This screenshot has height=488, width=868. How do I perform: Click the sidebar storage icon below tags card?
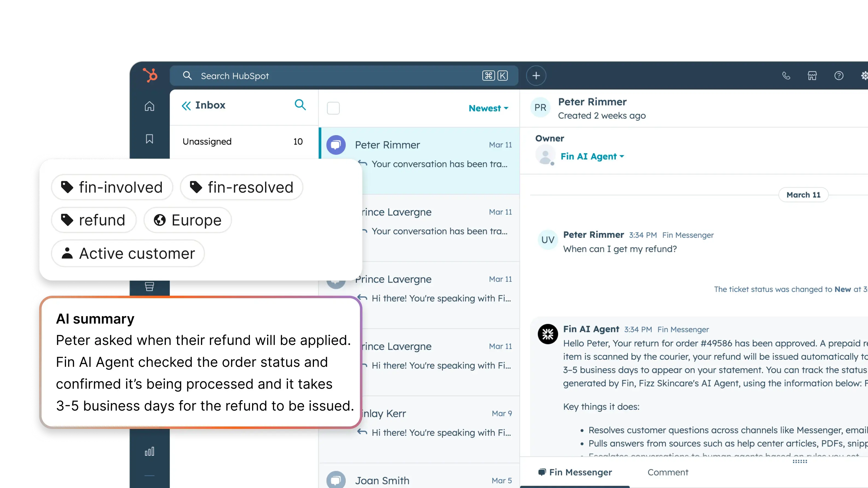pos(150,287)
